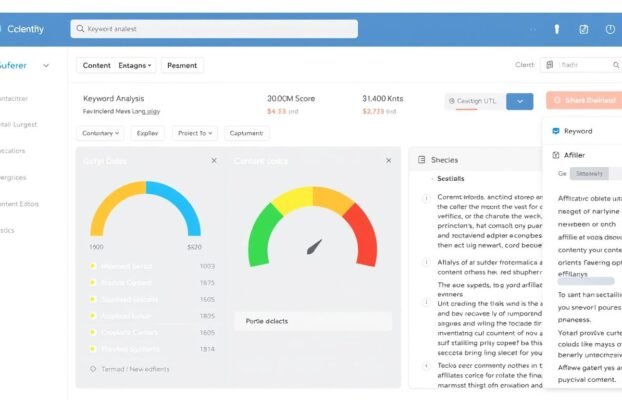Open the blue chevron dropdown button
622x400 pixels.
coord(520,102)
